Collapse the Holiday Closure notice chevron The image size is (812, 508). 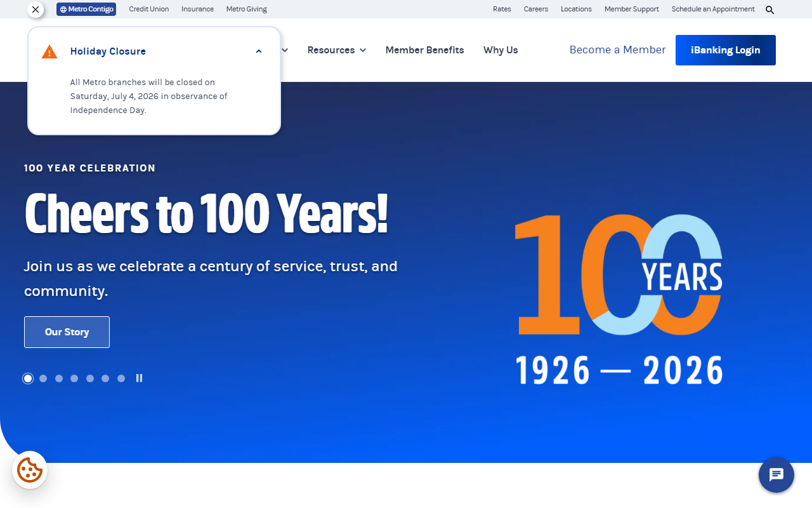click(x=259, y=51)
